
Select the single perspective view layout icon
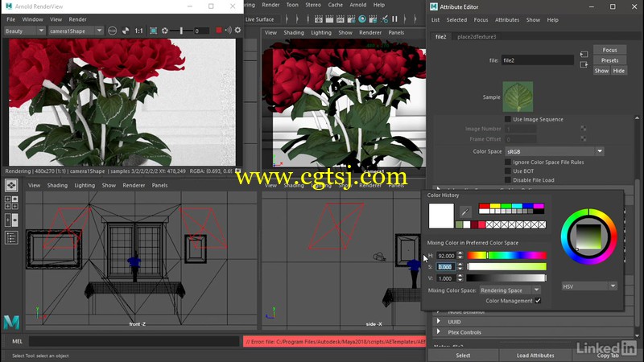(x=11, y=186)
